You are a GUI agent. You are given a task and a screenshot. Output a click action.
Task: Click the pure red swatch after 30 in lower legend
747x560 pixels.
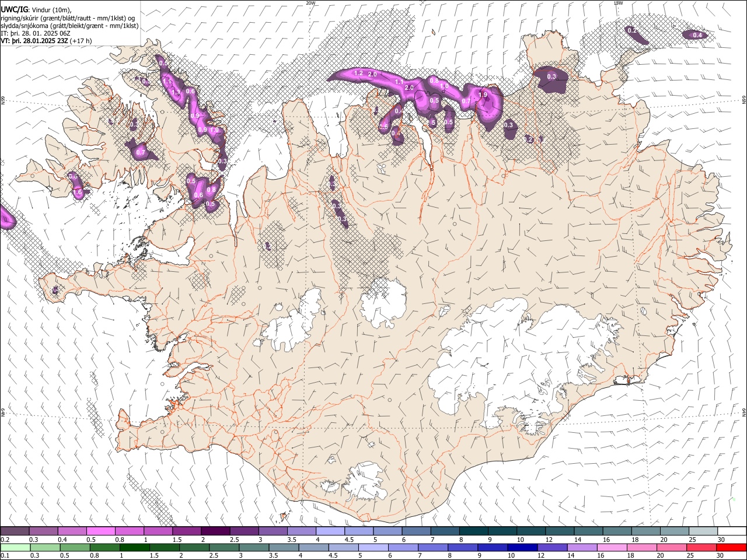point(732,547)
